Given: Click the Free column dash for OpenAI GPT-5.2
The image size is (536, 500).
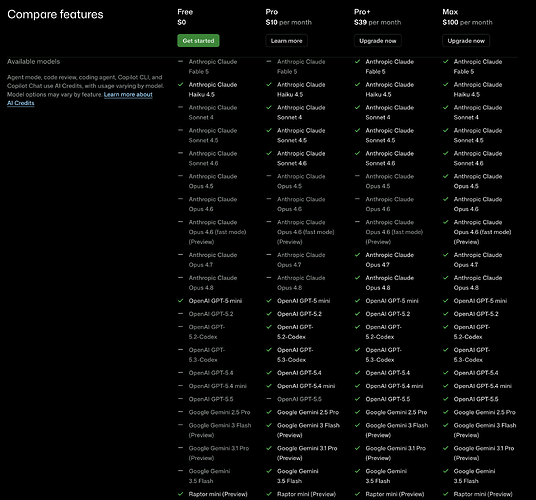Looking at the screenshot, I should pos(180,314).
